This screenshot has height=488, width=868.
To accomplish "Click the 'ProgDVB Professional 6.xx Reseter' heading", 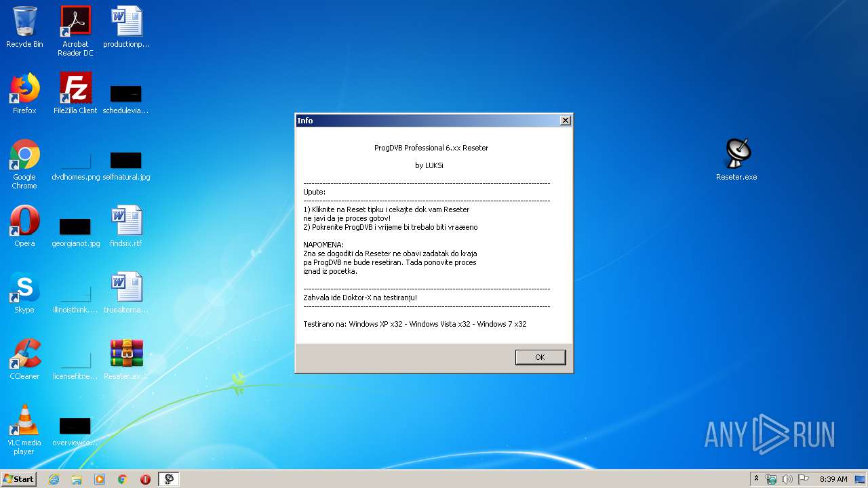I will click(x=431, y=148).
